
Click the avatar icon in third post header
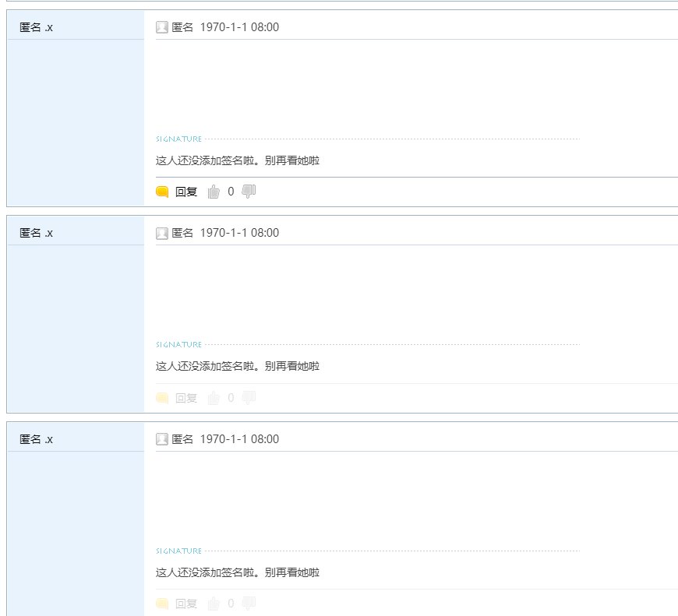point(162,439)
